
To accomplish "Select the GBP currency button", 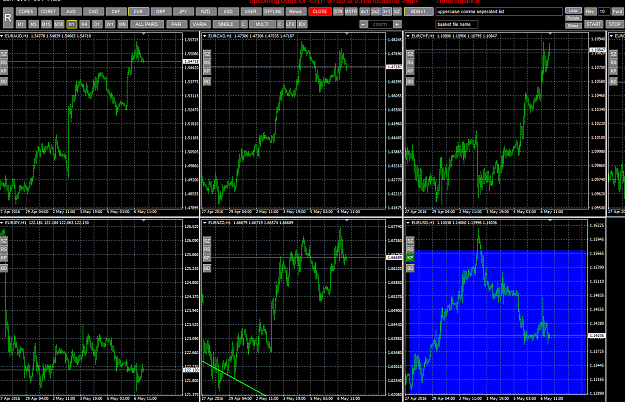I will (161, 12).
